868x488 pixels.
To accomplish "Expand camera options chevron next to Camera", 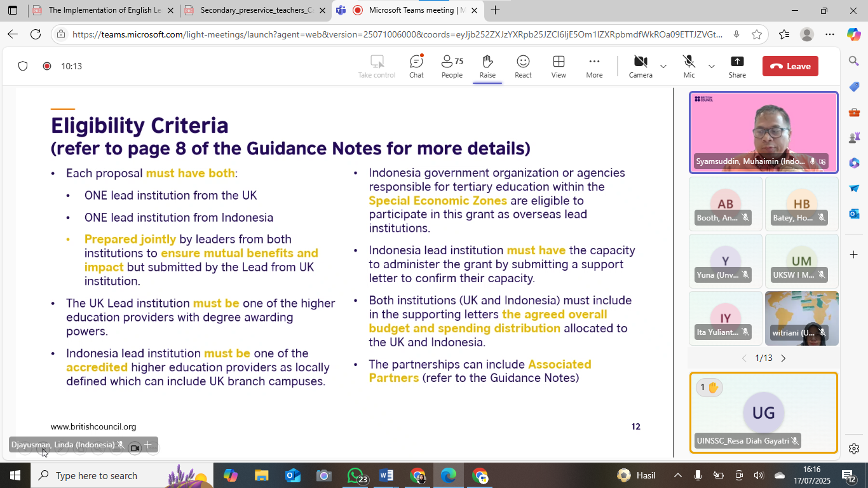I will click(x=663, y=66).
